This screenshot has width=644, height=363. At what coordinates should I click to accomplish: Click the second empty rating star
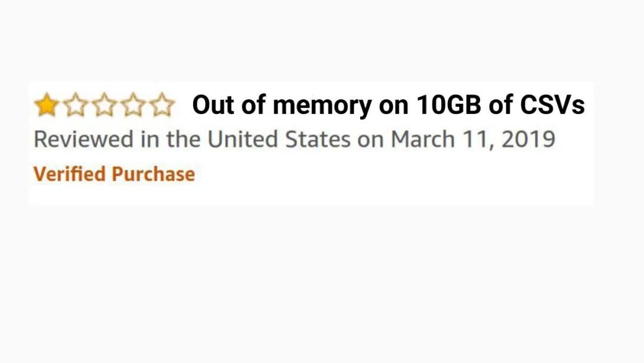click(75, 106)
